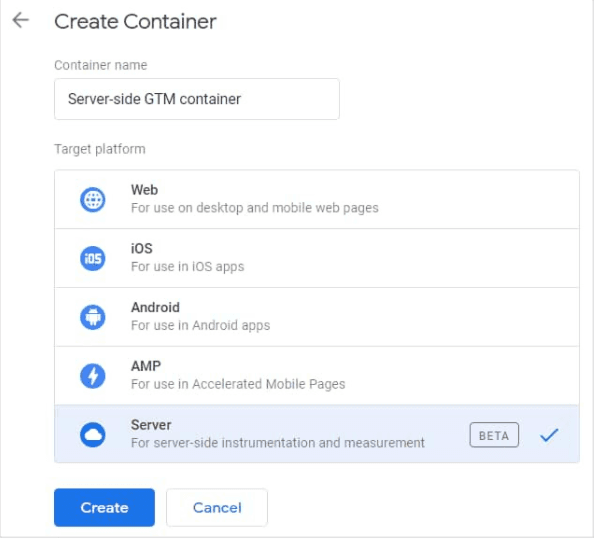Viewport: 600px width, 541px height.
Task: Focus the Container name text field
Action: [196, 99]
